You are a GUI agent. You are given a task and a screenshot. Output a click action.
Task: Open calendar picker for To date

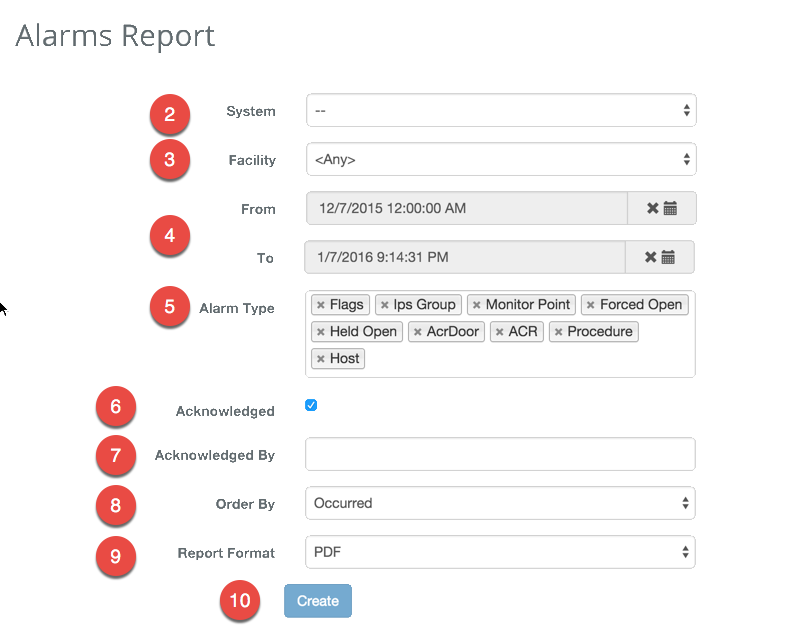tap(669, 257)
